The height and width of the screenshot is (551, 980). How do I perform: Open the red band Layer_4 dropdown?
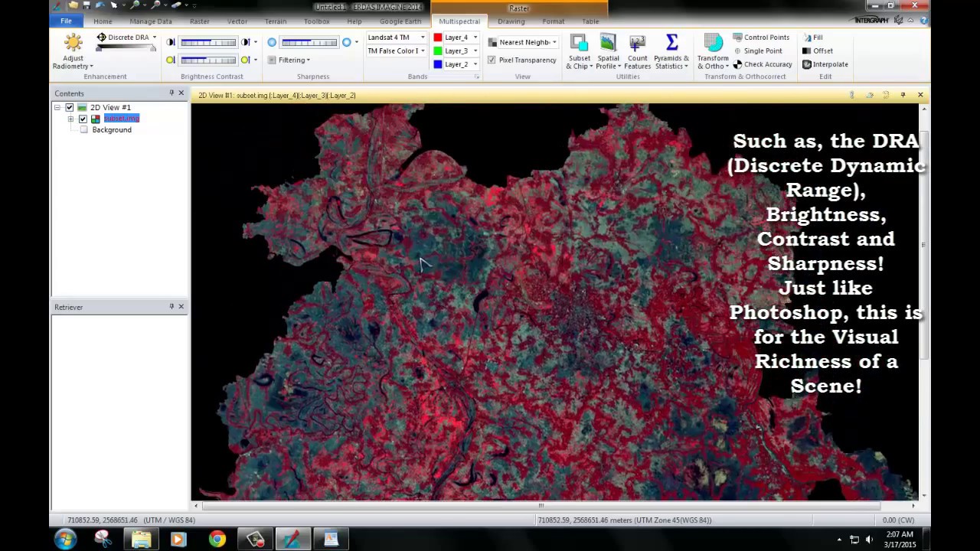pos(475,37)
